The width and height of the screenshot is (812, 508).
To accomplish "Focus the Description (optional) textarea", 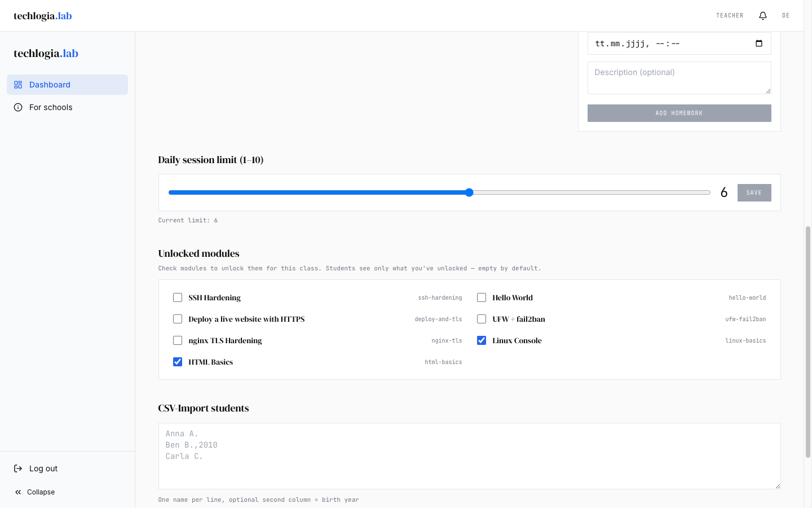I will coord(679,78).
